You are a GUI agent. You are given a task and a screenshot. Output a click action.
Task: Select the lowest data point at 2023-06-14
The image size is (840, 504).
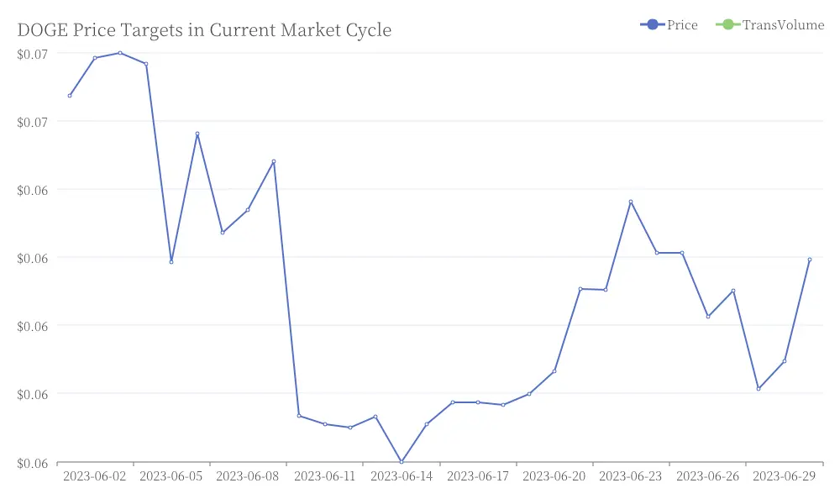[402, 461]
